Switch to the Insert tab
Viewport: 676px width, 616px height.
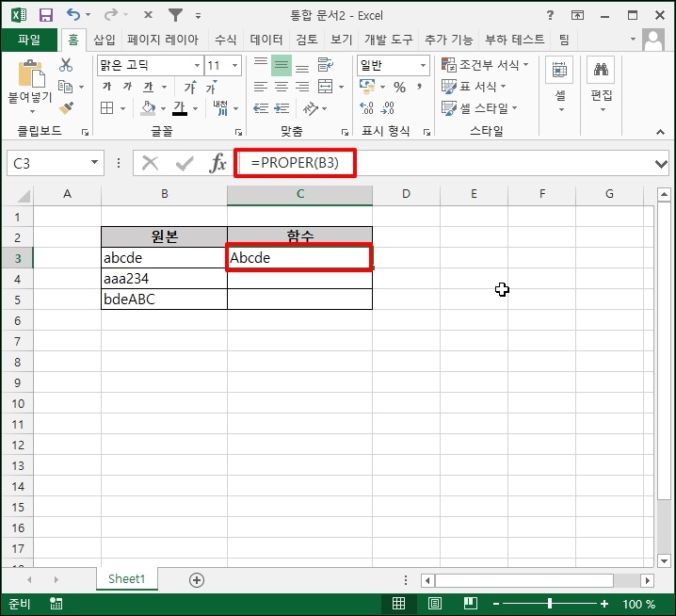(105, 40)
